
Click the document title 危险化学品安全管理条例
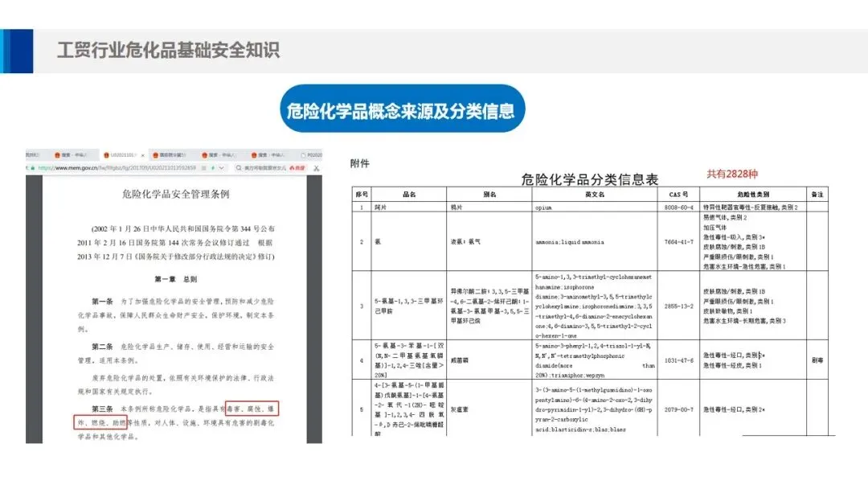coord(175,194)
